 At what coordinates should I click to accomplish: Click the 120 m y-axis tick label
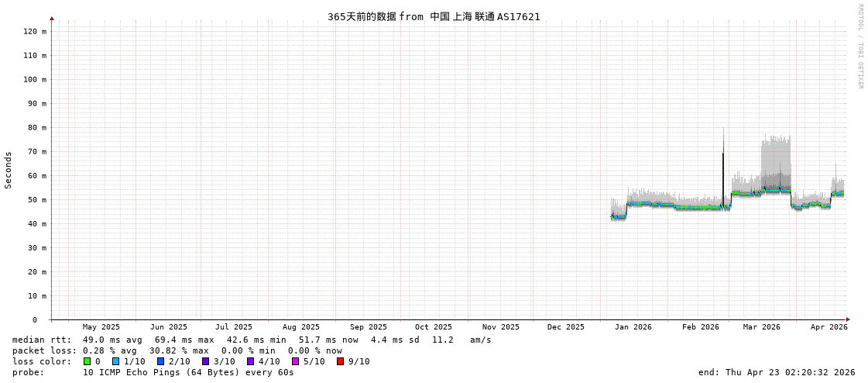pos(34,31)
